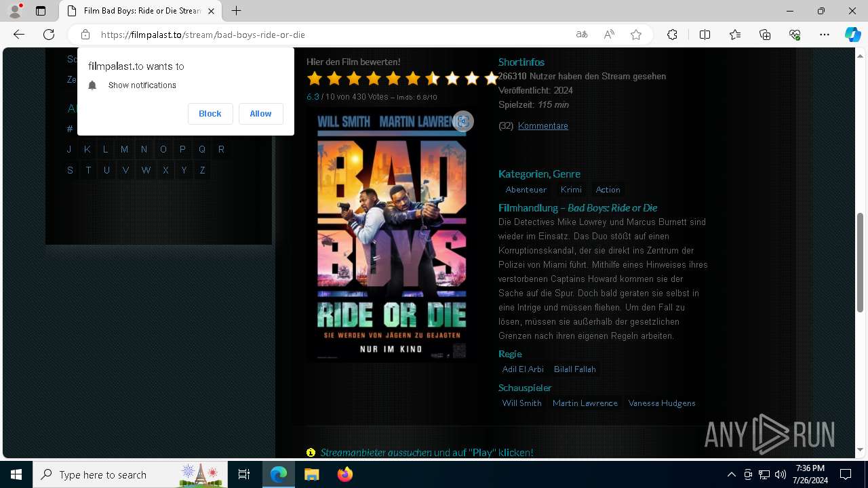Viewport: 868px width, 488px height.
Task: Open the tab actions menu icon
Action: tap(41, 11)
